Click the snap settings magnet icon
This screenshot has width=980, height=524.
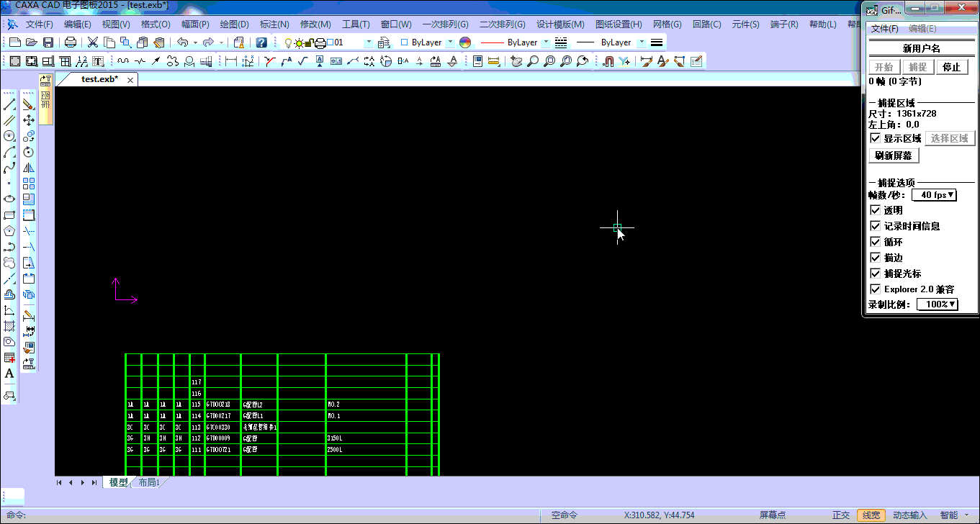[x=608, y=61]
